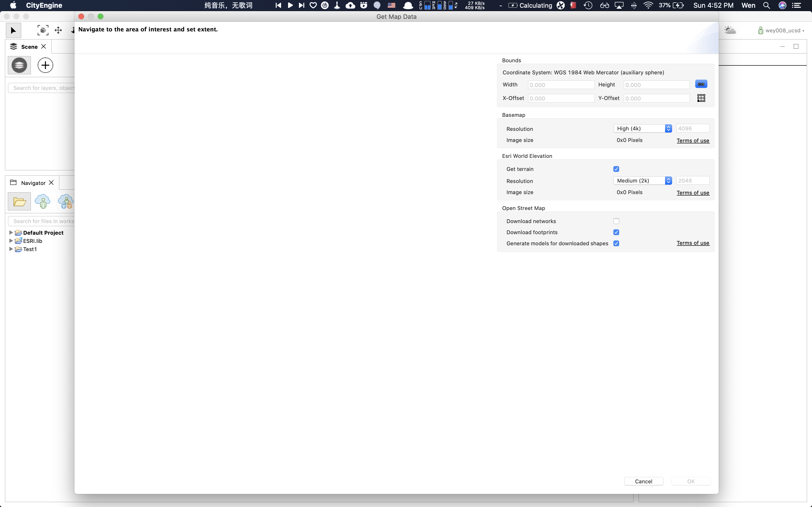Select the Navigator tab
Image resolution: width=812 pixels, height=507 pixels.
click(x=33, y=183)
